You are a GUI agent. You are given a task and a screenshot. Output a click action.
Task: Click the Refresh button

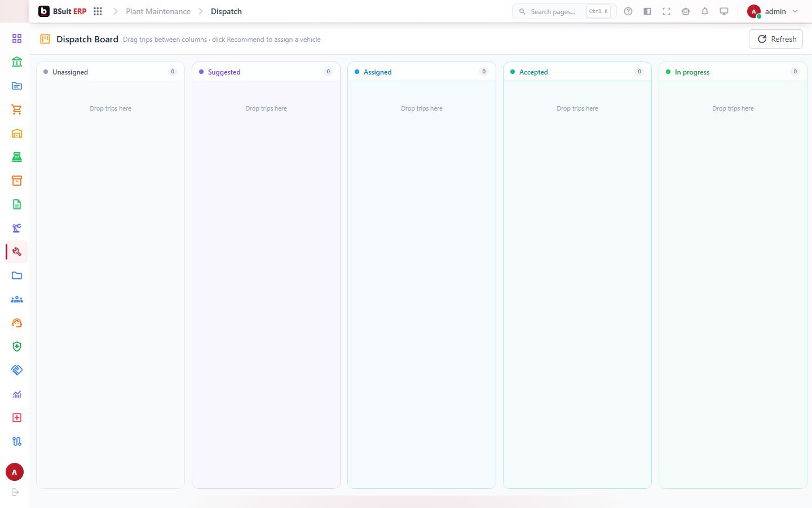(x=776, y=39)
